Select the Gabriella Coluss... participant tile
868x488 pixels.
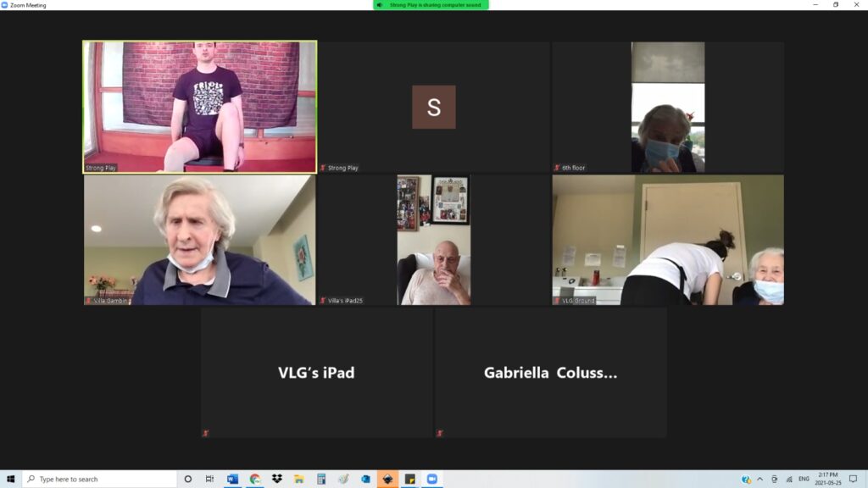tap(550, 373)
